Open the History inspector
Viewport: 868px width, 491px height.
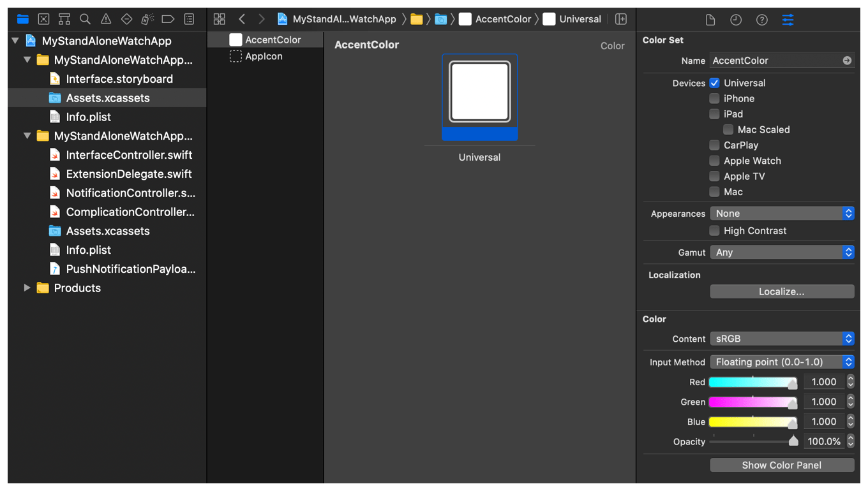736,20
